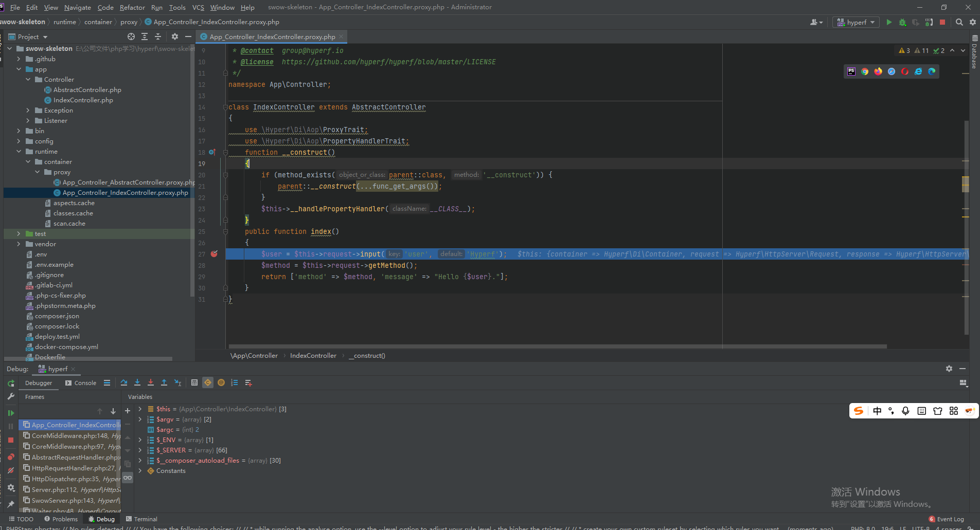Open Project panel settings gear
980x530 pixels.
point(175,36)
